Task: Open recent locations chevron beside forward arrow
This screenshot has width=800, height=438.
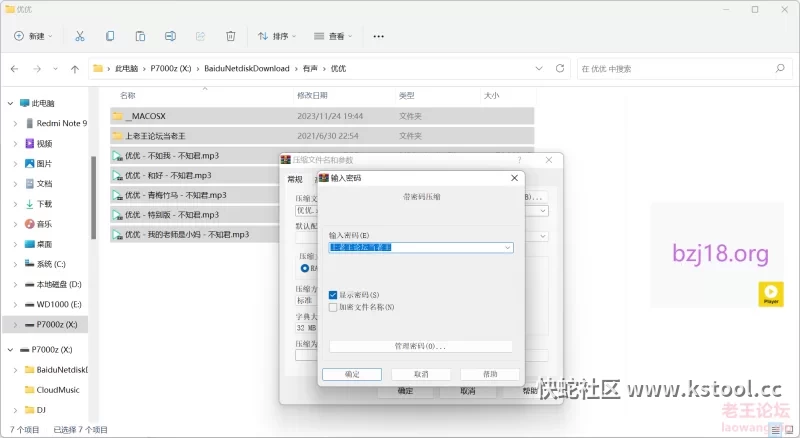Action: click(55, 69)
